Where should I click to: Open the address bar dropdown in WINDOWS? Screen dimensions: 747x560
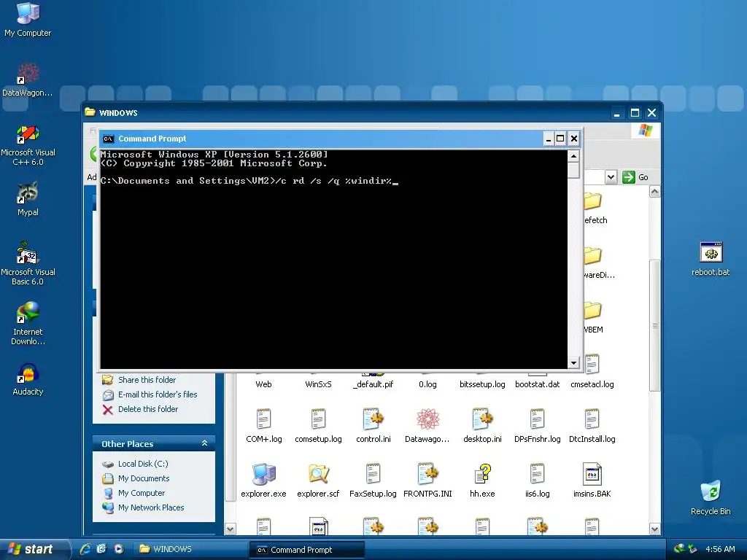point(611,177)
